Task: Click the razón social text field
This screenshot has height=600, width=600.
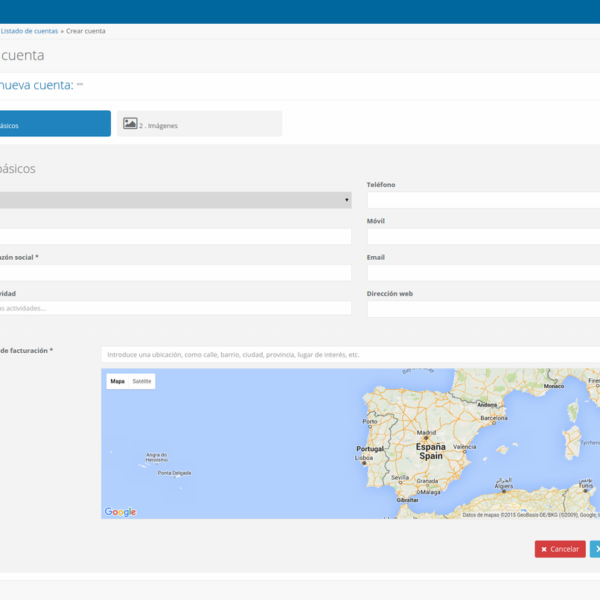Action: (175, 273)
